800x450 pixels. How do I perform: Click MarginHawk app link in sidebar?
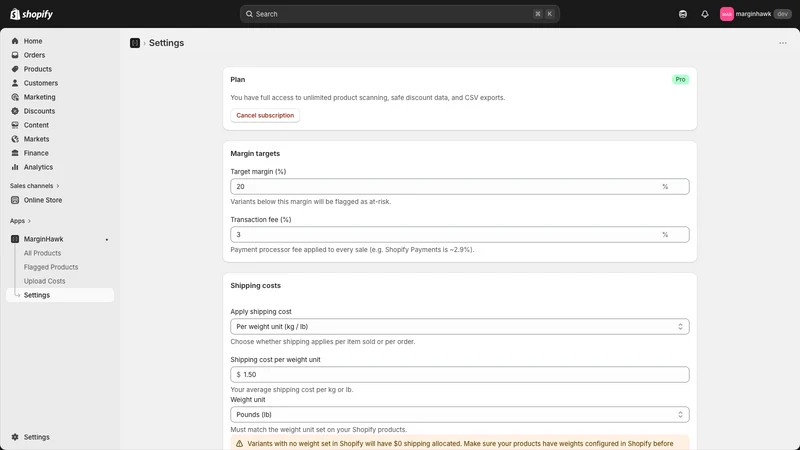pyautogui.click(x=43, y=239)
